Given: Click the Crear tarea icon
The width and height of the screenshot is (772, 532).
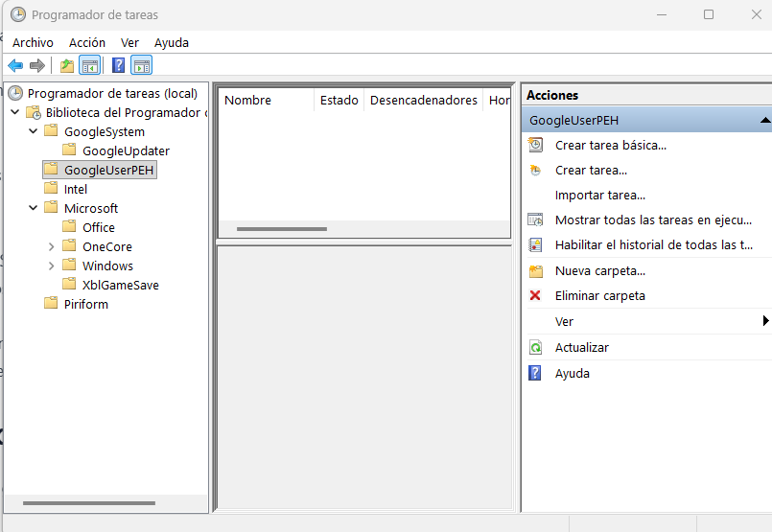Looking at the screenshot, I should pos(535,171).
